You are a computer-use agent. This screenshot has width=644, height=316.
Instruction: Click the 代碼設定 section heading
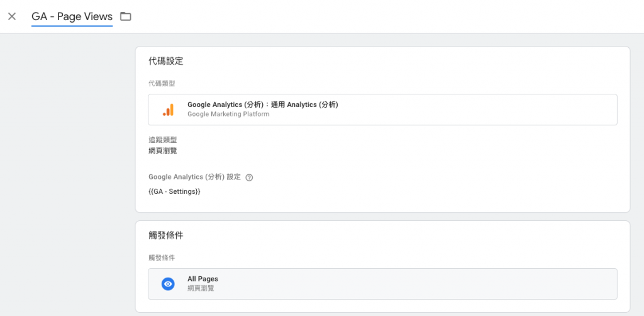coord(166,62)
